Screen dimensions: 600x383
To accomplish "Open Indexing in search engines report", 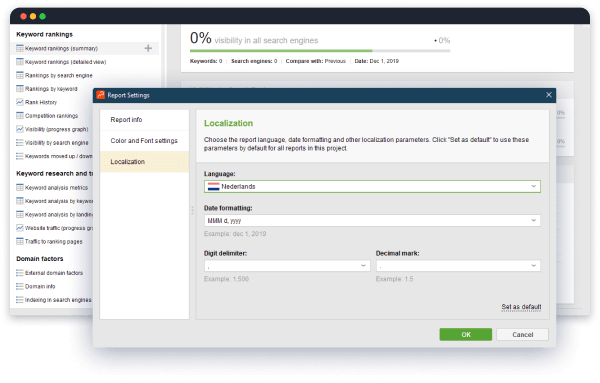I will click(58, 300).
